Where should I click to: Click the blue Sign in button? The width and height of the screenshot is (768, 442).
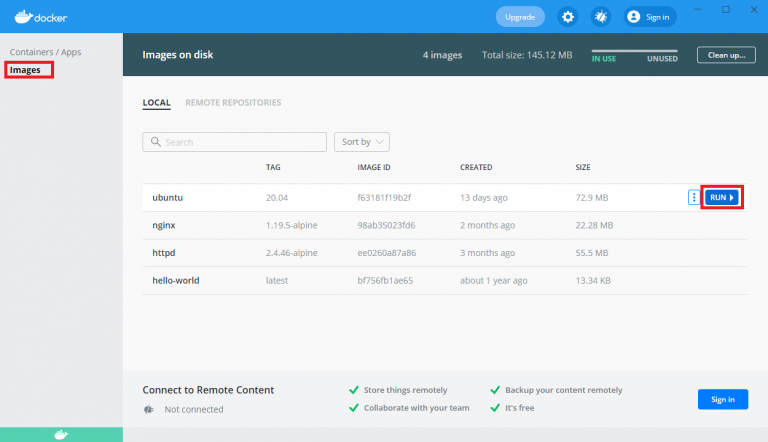722,399
